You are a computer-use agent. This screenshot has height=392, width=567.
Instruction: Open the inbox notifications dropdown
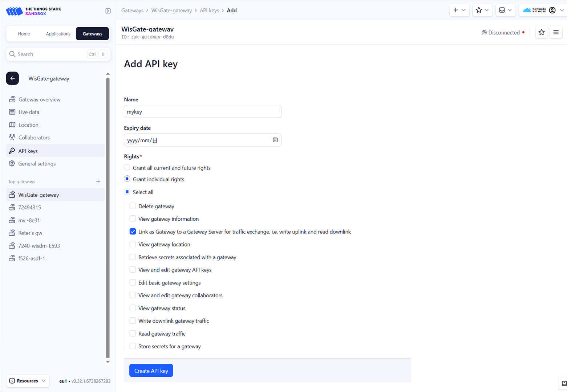(505, 10)
